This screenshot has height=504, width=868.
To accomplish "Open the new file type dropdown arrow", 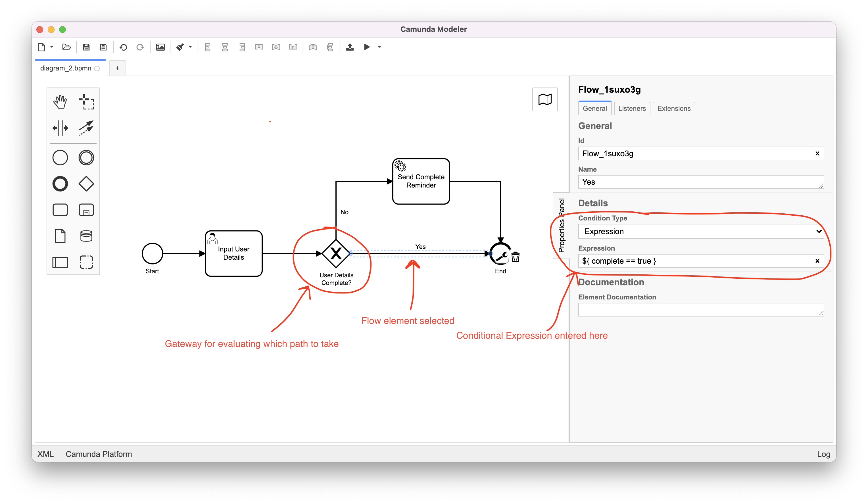I will (52, 47).
